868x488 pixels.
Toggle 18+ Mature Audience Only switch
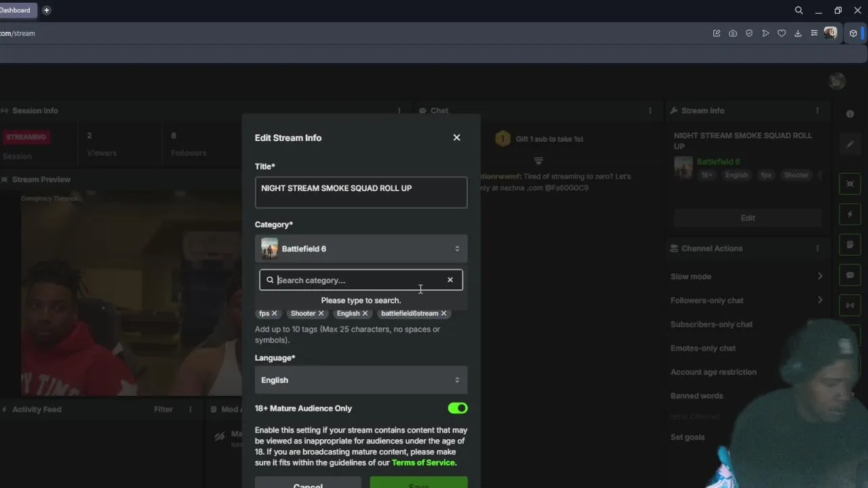[x=458, y=408]
